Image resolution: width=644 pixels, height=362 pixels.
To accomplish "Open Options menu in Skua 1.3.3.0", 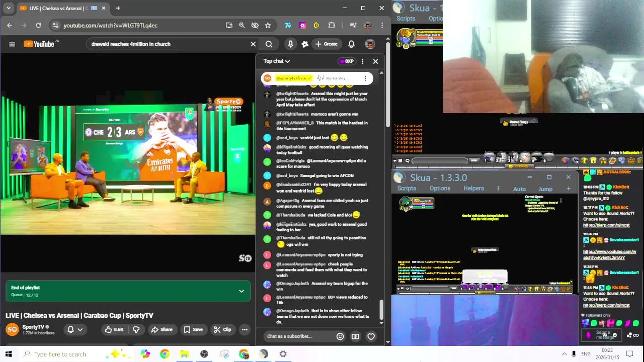I will [440, 189].
